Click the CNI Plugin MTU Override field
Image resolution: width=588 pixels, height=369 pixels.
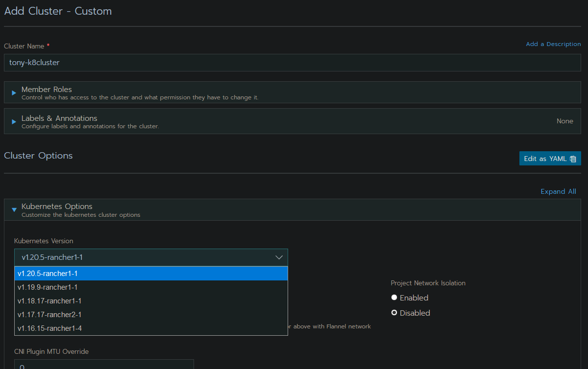(104, 364)
